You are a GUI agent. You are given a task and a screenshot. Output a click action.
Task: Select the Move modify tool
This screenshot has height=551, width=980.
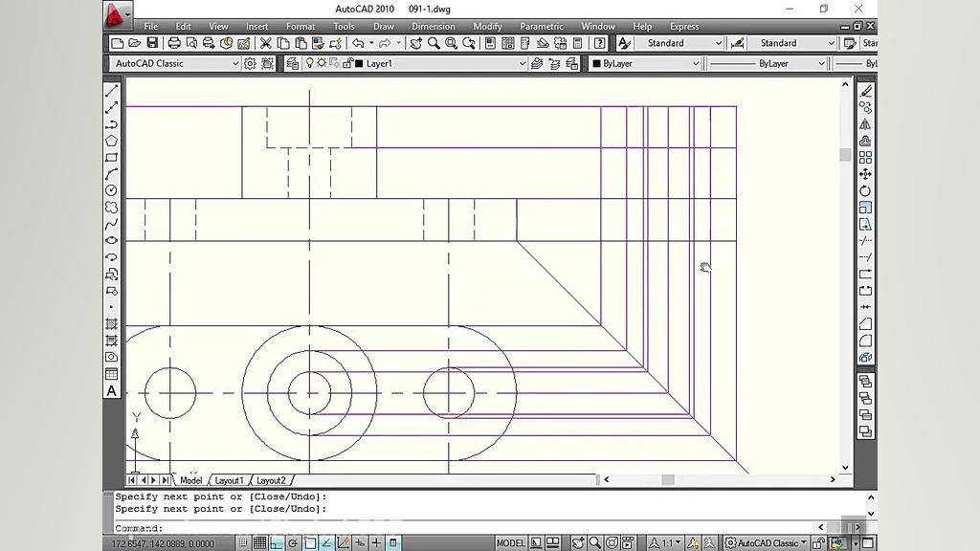point(865,174)
